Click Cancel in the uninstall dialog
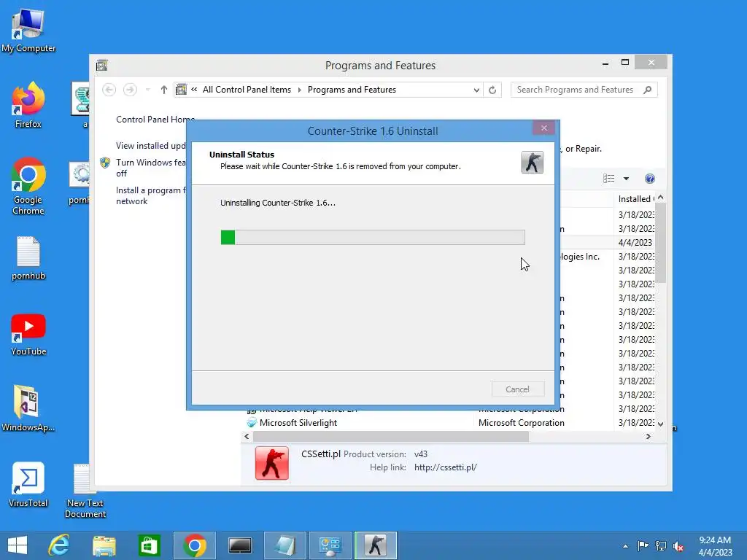Image resolution: width=747 pixels, height=560 pixels. (518, 389)
